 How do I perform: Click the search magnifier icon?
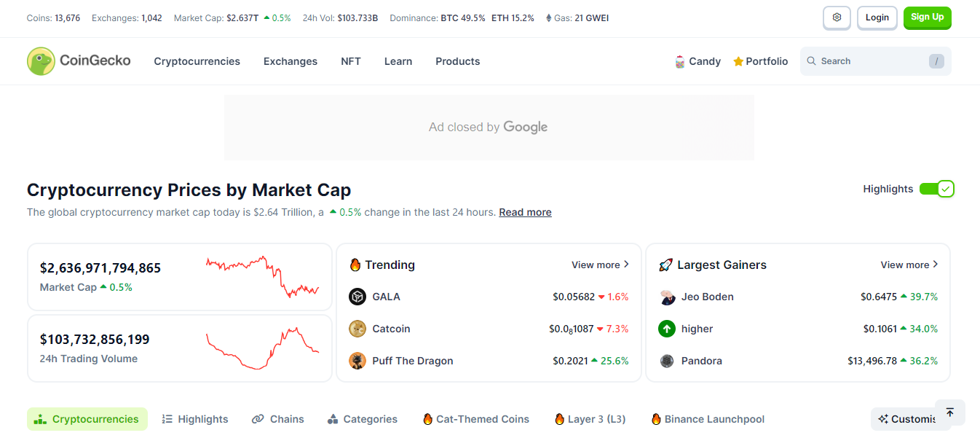click(811, 61)
